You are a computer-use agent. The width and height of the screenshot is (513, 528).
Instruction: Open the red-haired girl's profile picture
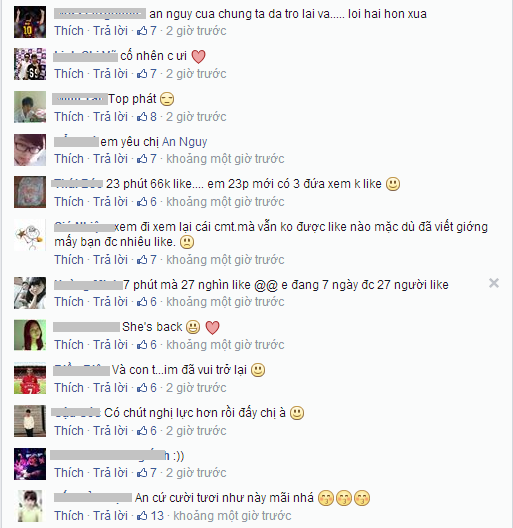click(x=30, y=335)
